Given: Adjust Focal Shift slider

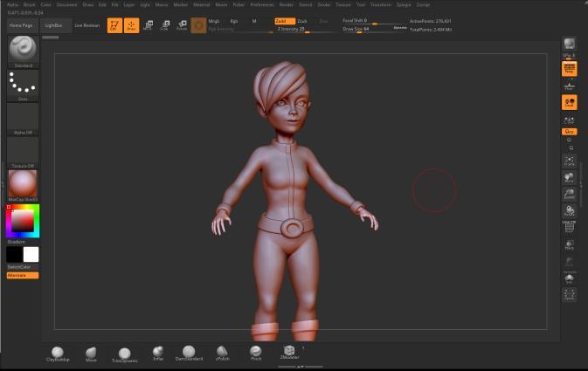Looking at the screenshot, I should (x=373, y=21).
